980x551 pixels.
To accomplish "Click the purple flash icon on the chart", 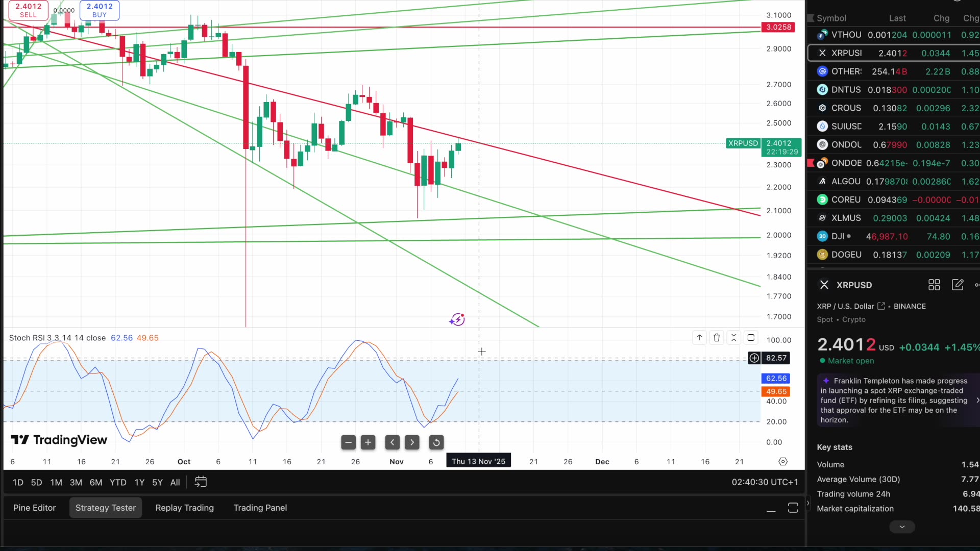I will [457, 319].
